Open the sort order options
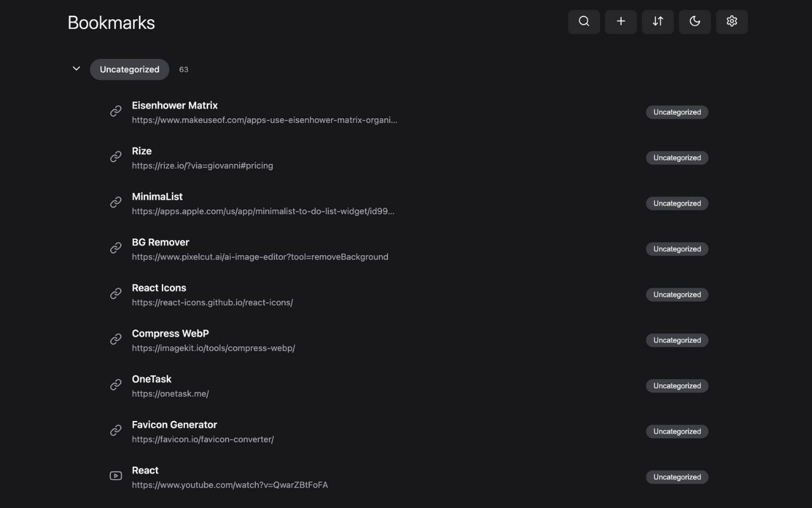 658,22
